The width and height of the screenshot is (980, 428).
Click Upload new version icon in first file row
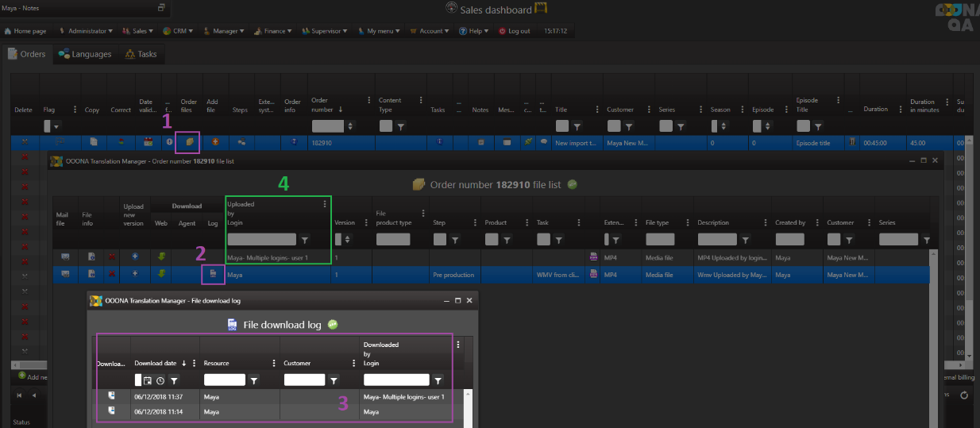[x=134, y=257]
